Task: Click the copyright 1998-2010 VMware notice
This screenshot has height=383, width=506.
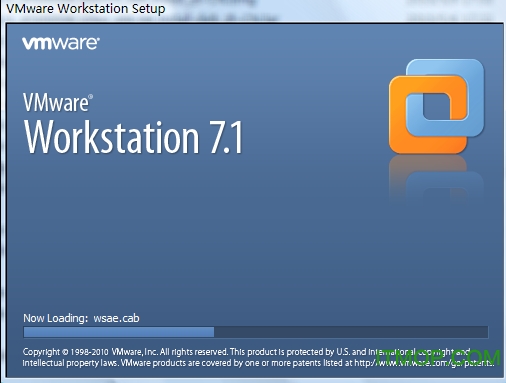Action: tap(246, 352)
